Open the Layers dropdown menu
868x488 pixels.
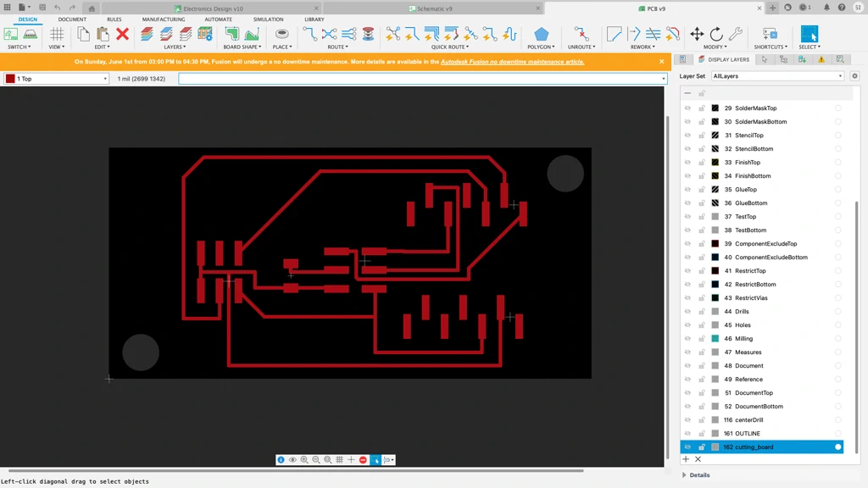click(x=175, y=47)
